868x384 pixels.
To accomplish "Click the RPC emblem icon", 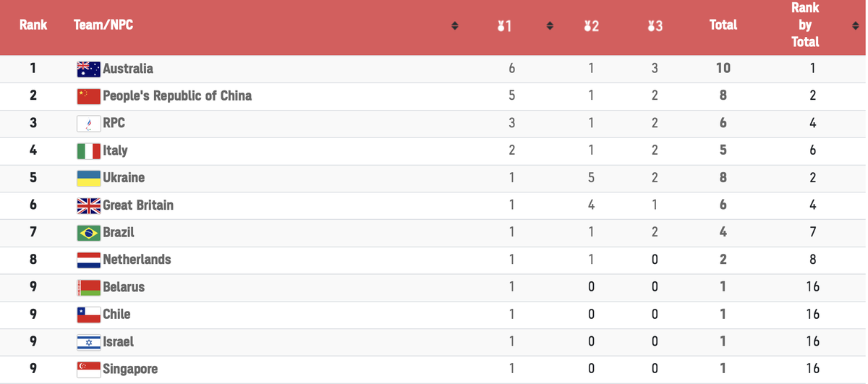I will pyautogui.click(x=88, y=124).
